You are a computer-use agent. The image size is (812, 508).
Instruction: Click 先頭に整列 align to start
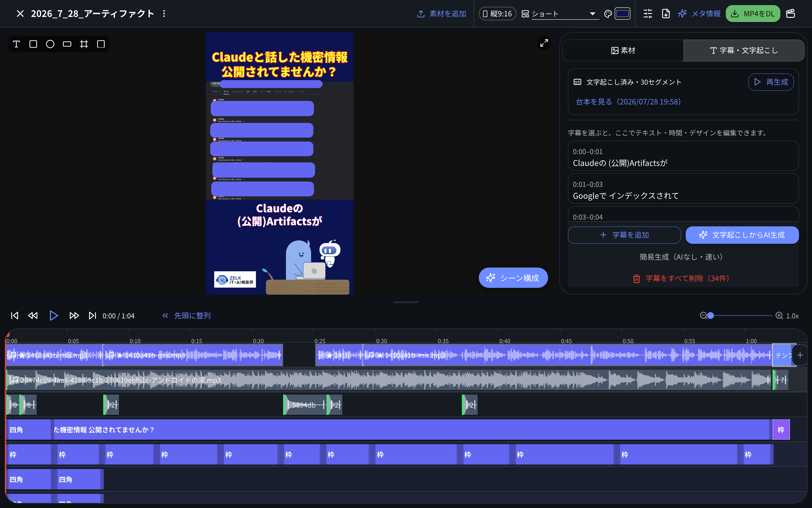point(187,316)
